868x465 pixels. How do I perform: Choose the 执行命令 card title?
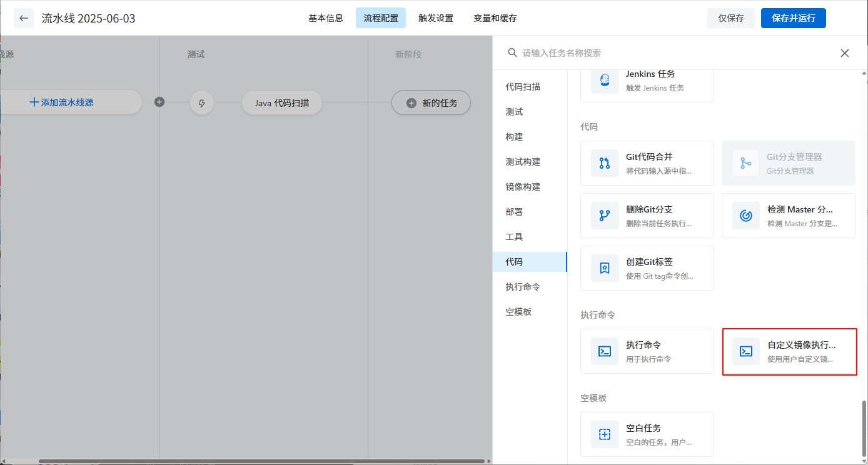point(643,345)
